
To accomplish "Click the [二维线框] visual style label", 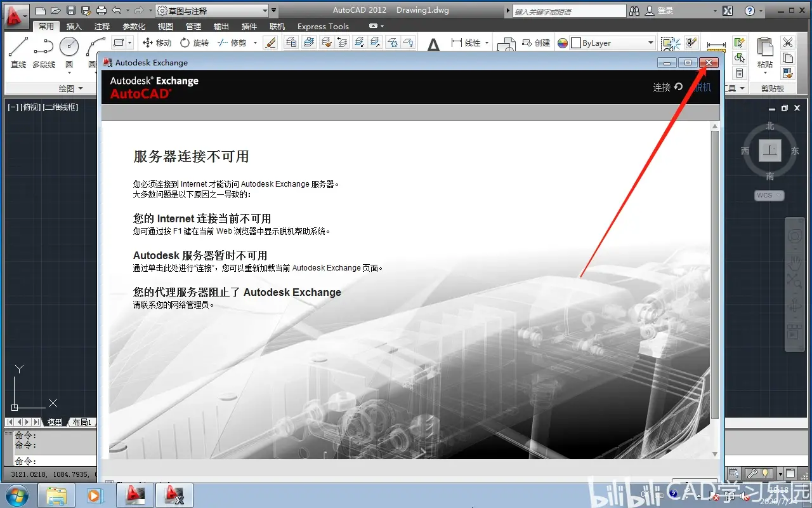I will click(61, 107).
